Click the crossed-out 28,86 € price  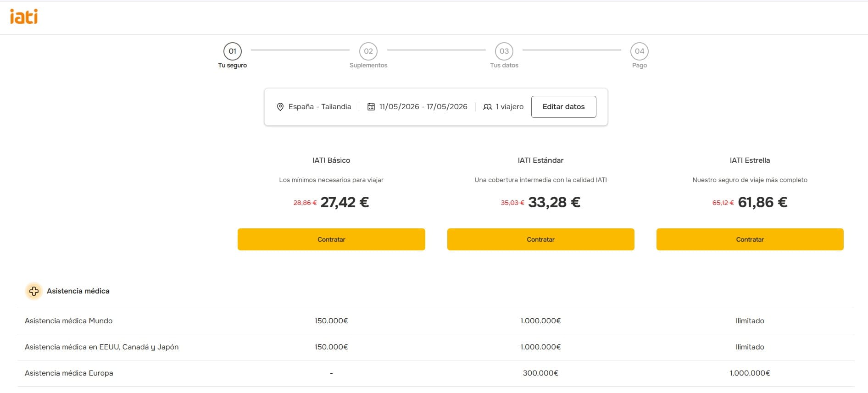tap(305, 203)
